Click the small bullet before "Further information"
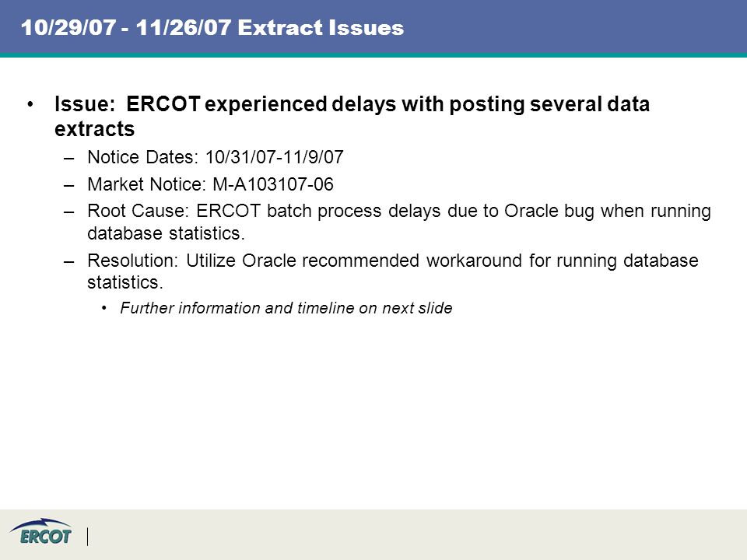 click(104, 308)
